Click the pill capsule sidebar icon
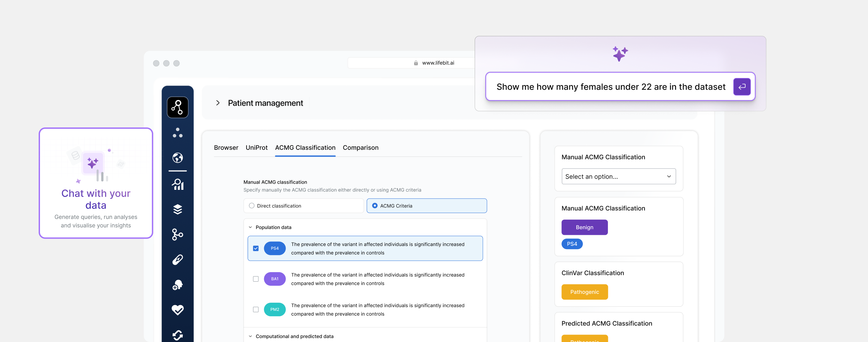 (x=177, y=260)
